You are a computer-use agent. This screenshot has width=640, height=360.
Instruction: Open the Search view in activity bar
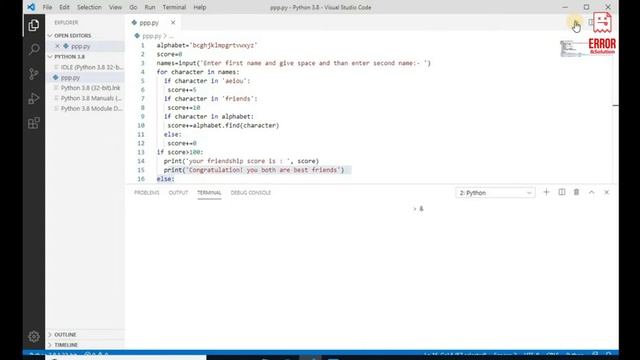[x=34, y=49]
